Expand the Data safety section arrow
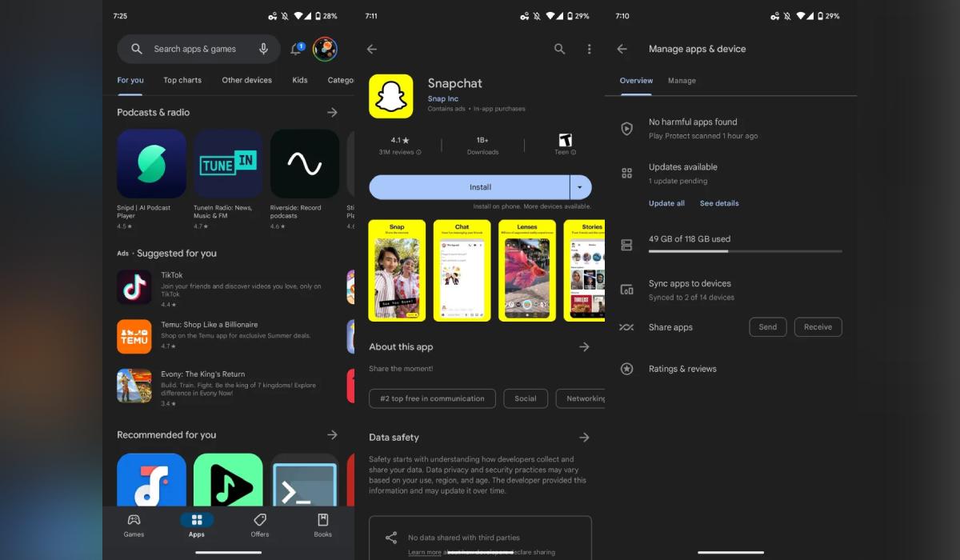Screen dimensions: 960x560 pos(584,437)
